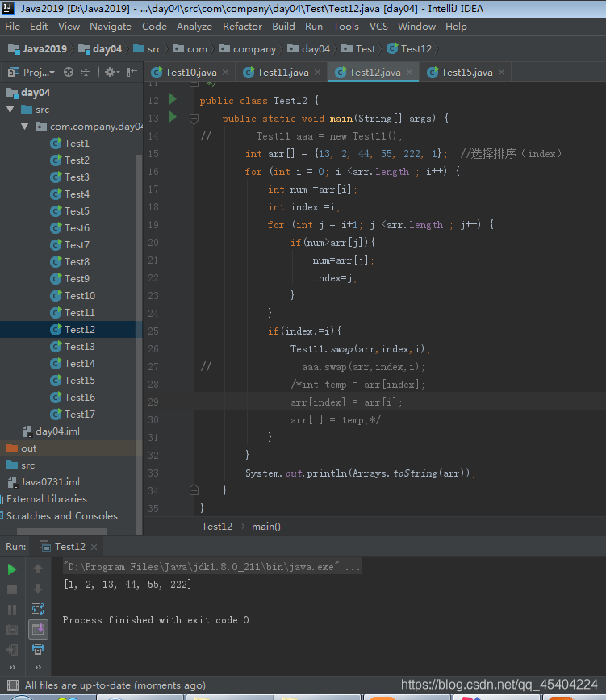
Task: Place cursor on line 26 Test11.swap call
Action: 360,349
